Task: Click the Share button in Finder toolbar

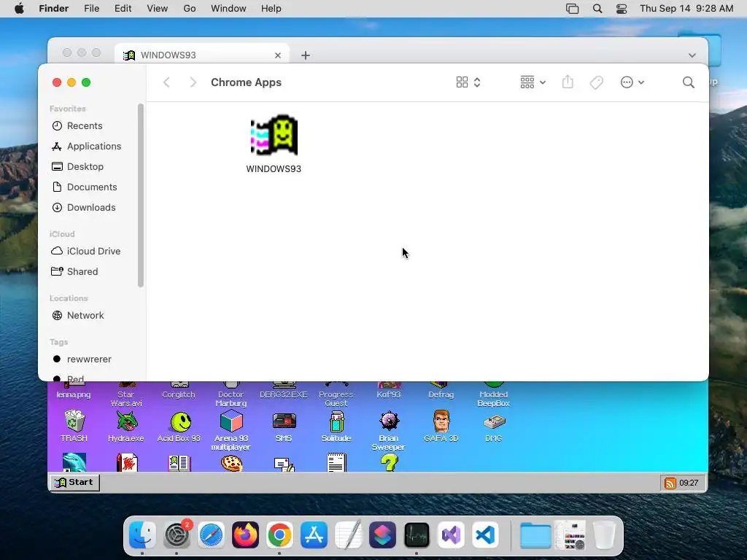Action: pos(568,82)
